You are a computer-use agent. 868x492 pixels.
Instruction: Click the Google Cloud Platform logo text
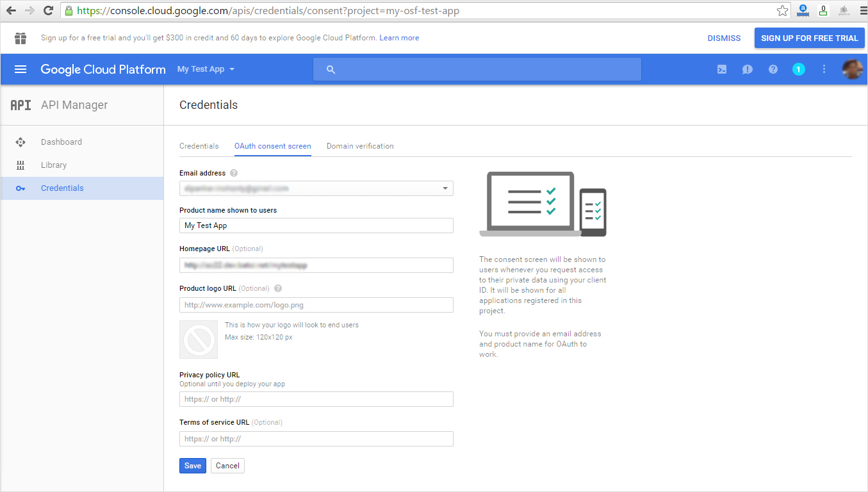coord(103,69)
